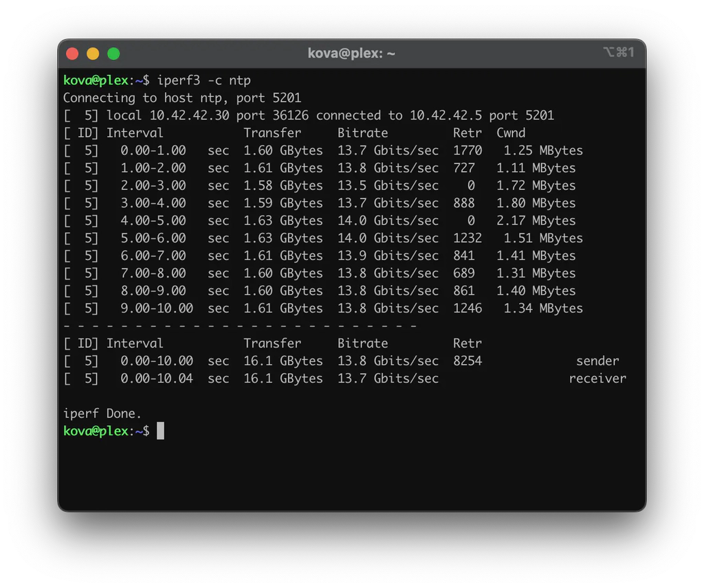Click the local port number '36126'
Viewport: 704px width, 588px height.
click(x=291, y=115)
